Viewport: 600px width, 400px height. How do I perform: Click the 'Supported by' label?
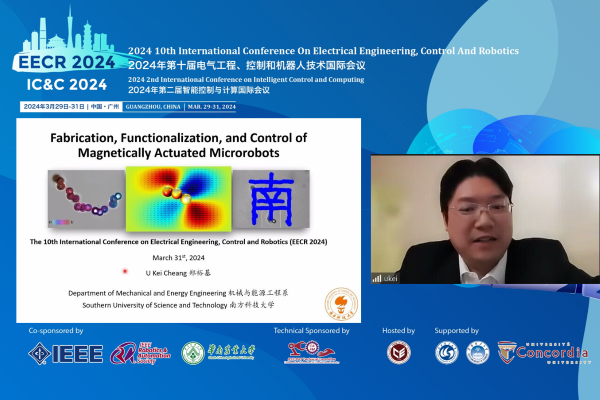click(457, 331)
